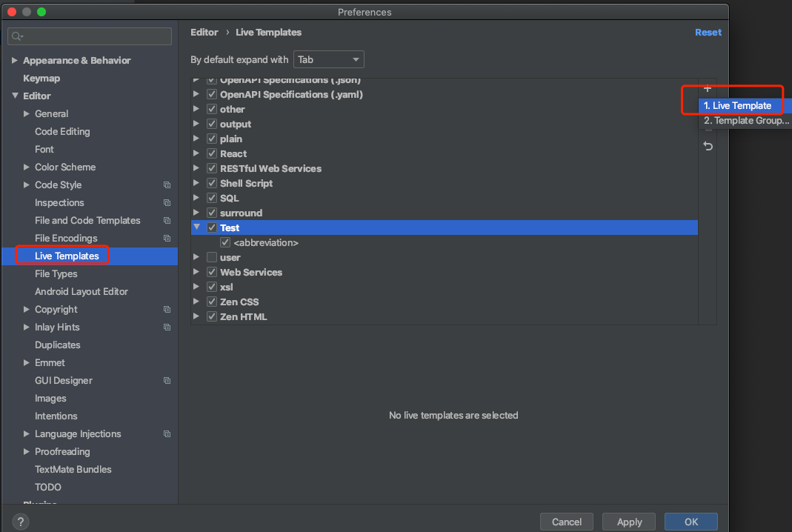The image size is (792, 532).
Task: Expand the Zen HTML group arrow
Action: click(196, 316)
